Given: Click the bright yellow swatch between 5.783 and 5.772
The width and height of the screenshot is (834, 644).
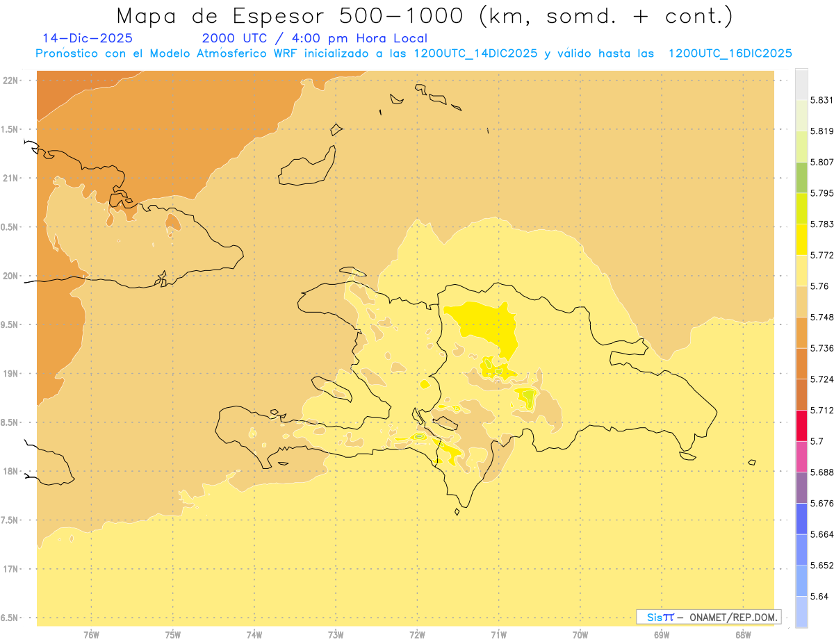Looking at the screenshot, I should tap(801, 239).
